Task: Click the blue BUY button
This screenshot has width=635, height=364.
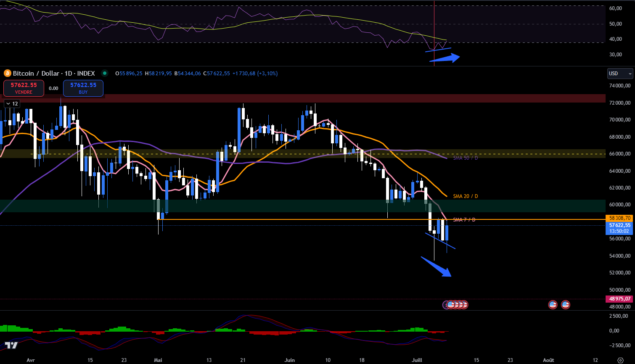Action: (x=83, y=88)
